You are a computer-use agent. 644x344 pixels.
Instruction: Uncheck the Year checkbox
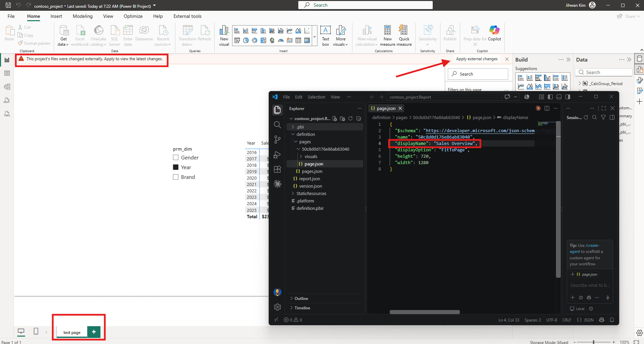(176, 167)
